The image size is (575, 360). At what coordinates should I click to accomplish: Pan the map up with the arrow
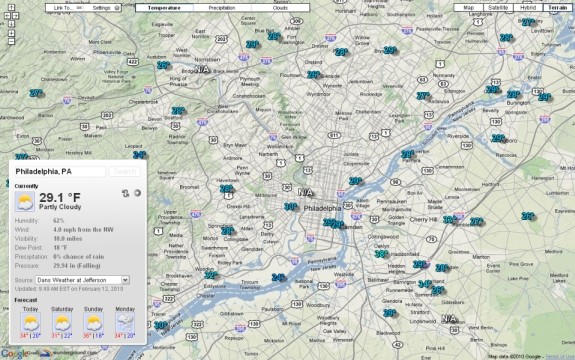coord(11,7)
